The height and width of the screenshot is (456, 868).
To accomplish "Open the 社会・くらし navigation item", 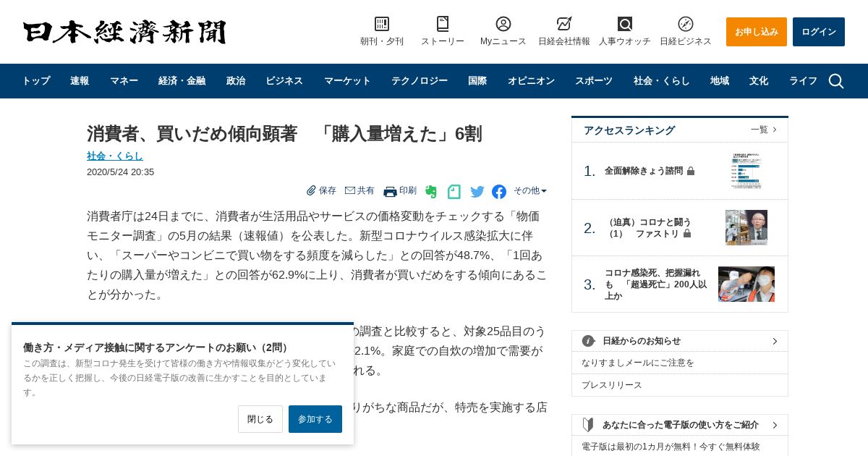I will [662, 81].
